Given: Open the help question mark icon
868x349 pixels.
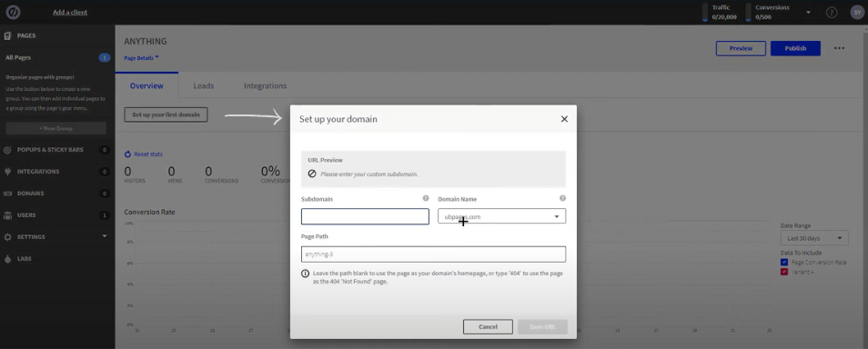Looking at the screenshot, I should tap(832, 12).
